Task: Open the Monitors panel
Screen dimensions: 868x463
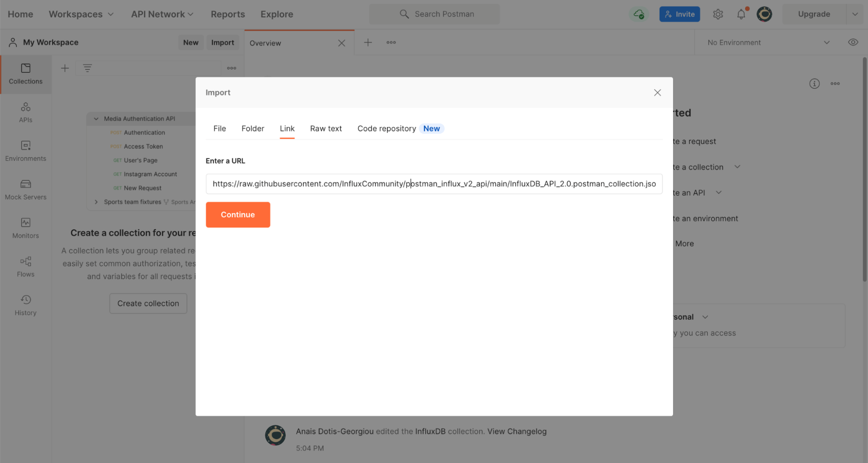Action: pyautogui.click(x=25, y=228)
